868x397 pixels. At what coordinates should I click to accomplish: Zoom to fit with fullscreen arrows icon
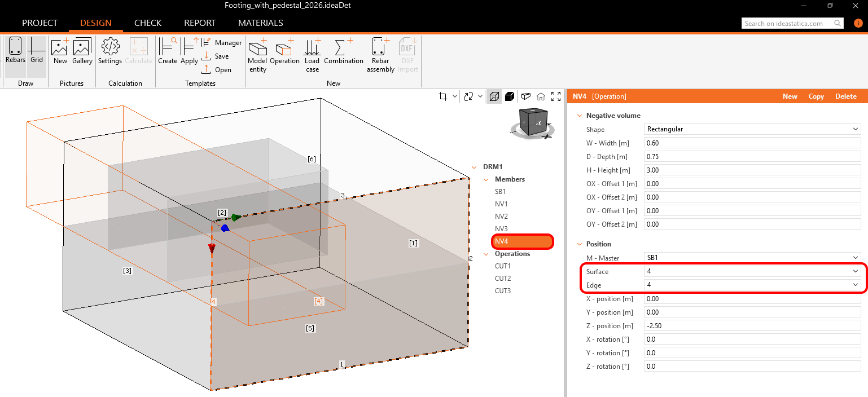556,96
